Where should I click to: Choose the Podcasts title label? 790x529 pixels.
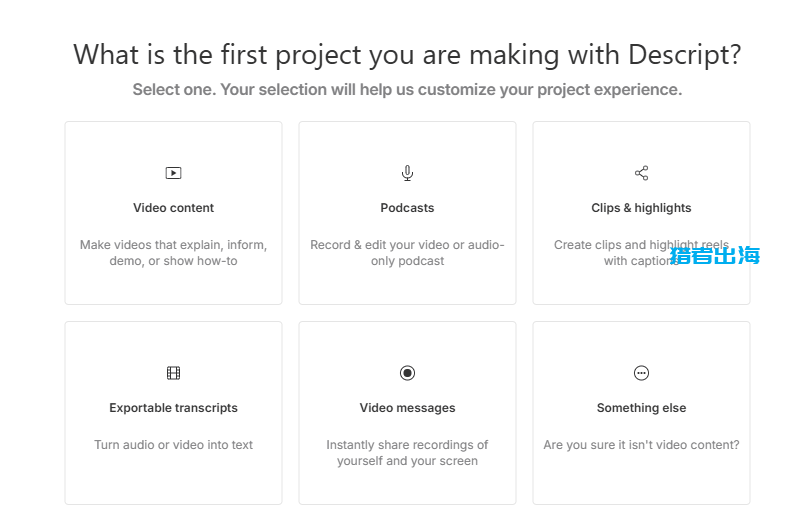point(407,208)
